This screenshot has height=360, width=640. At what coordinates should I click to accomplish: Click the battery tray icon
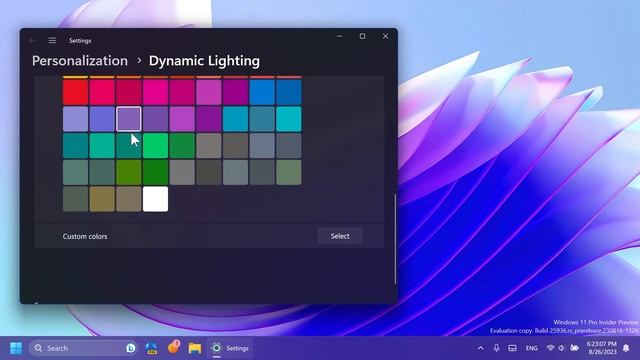pyautogui.click(x=574, y=348)
